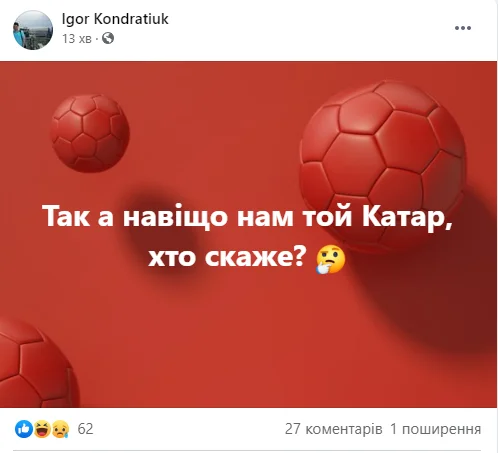Show who reacted via the 62 count

[85, 429]
